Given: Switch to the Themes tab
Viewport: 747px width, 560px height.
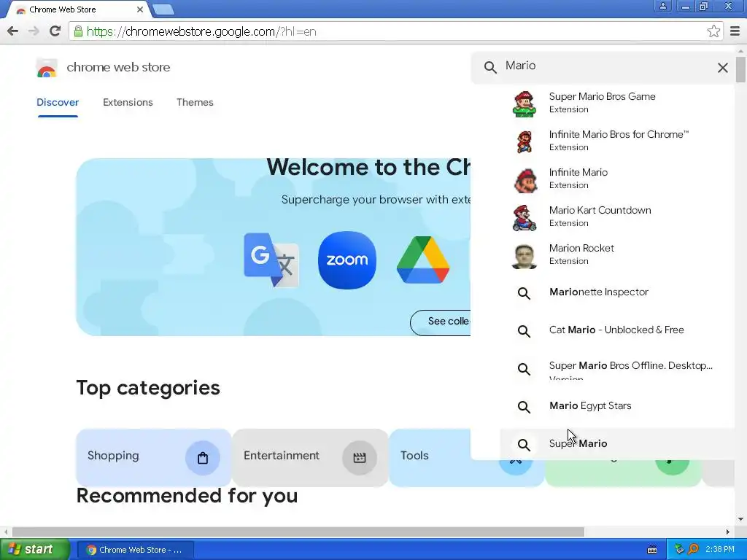Looking at the screenshot, I should [195, 102].
